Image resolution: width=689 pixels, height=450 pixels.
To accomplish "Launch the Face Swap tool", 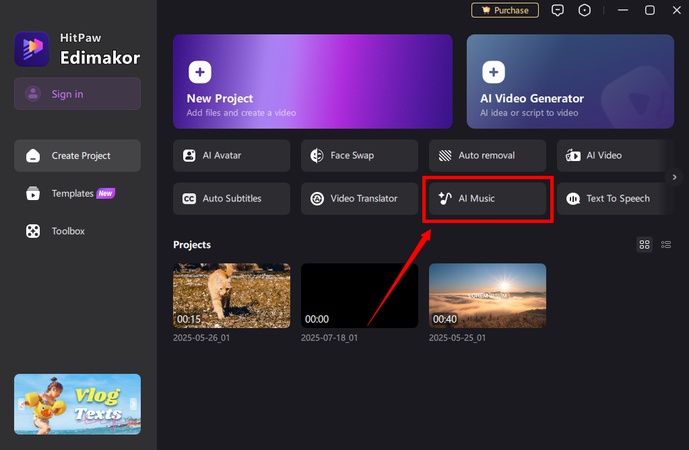I will coord(359,156).
